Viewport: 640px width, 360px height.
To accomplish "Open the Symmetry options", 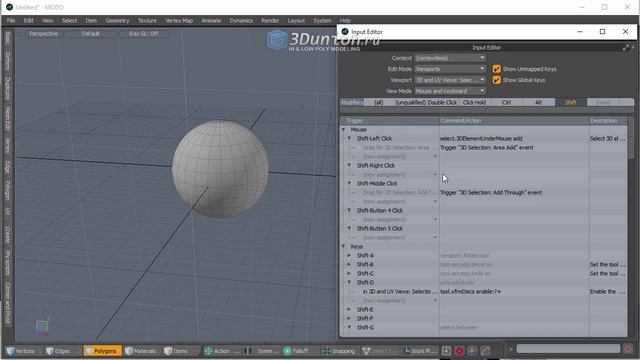I will point(261,351).
